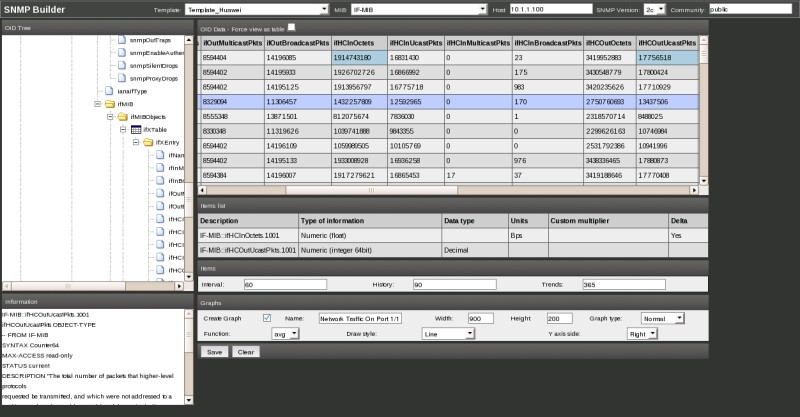This screenshot has height=417, width=800.
Task: Uncheck the Create Graph checkbox
Action: (267, 318)
